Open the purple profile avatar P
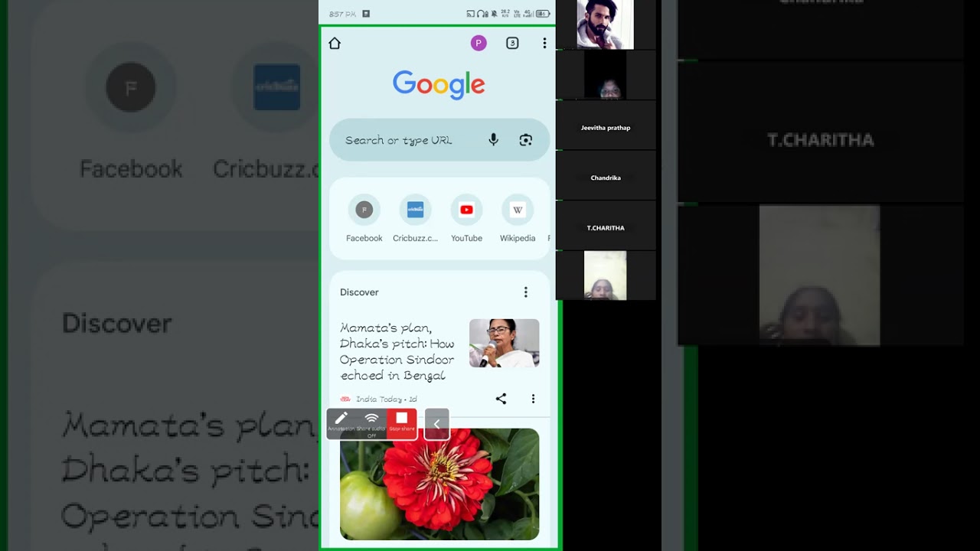 (x=479, y=44)
